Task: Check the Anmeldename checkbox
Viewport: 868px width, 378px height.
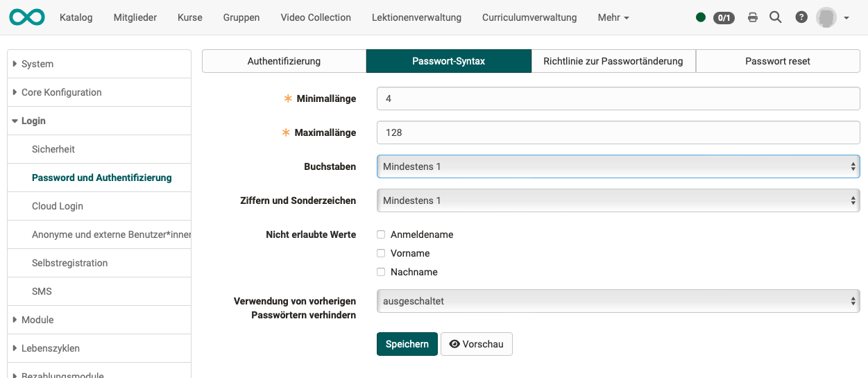Action: pos(381,234)
